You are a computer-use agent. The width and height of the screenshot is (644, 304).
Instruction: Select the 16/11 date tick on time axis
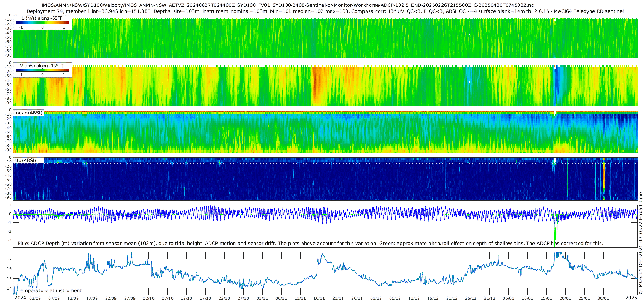319,298
